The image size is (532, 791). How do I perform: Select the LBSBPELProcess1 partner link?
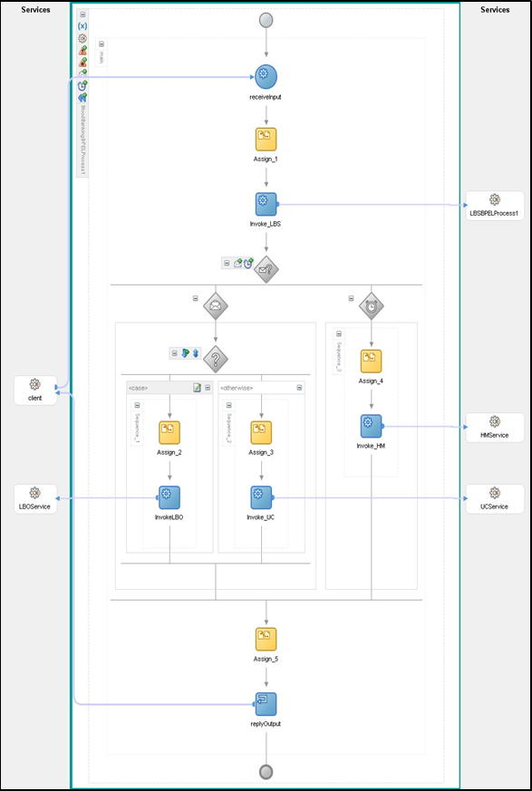[495, 206]
